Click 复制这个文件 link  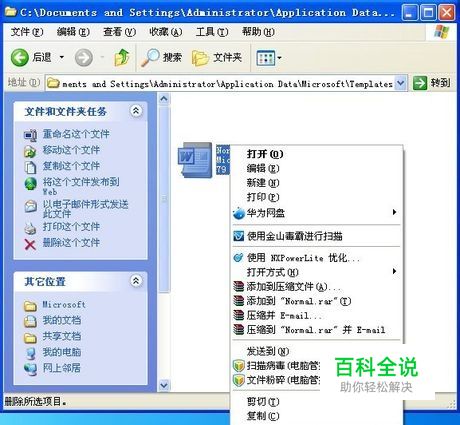coord(71,166)
